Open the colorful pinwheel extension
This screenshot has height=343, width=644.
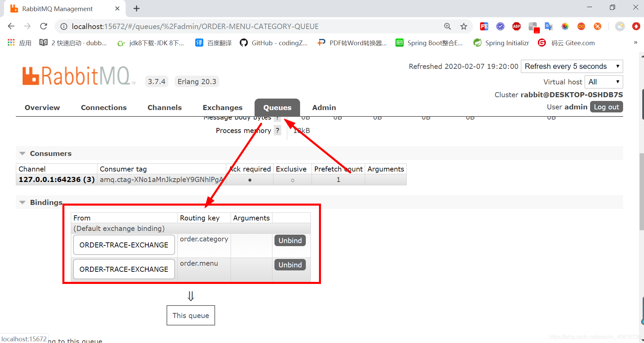[565, 26]
